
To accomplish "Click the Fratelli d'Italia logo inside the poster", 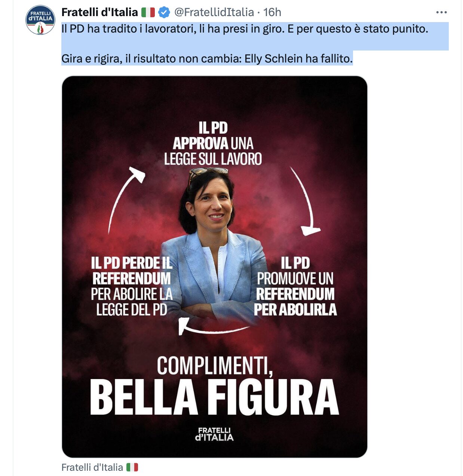I will pos(214,434).
